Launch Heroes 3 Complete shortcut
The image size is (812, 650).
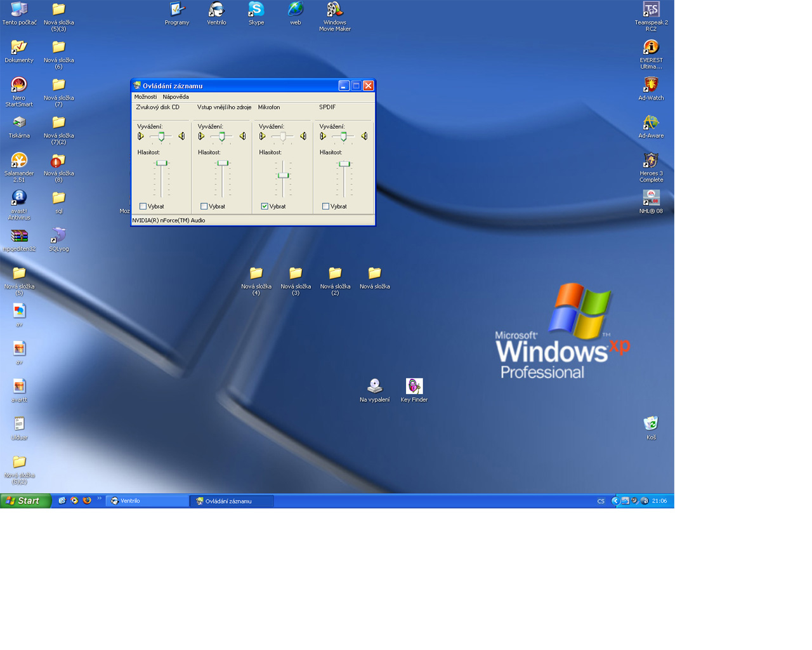pyautogui.click(x=651, y=161)
